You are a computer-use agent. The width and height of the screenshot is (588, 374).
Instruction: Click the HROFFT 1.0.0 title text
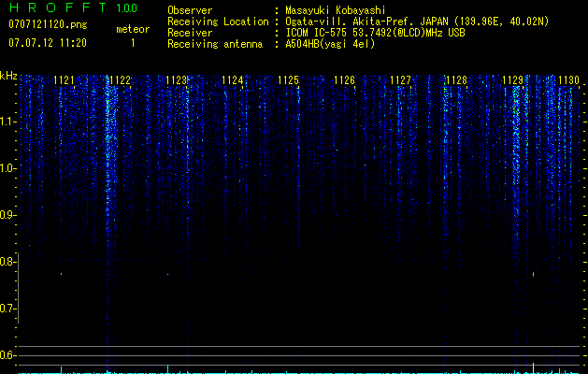[73, 7]
